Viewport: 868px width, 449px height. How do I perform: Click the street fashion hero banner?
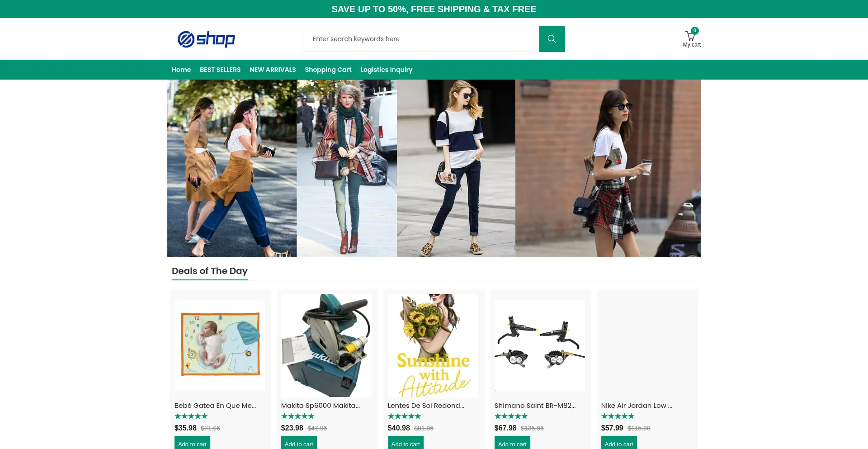pos(434,168)
